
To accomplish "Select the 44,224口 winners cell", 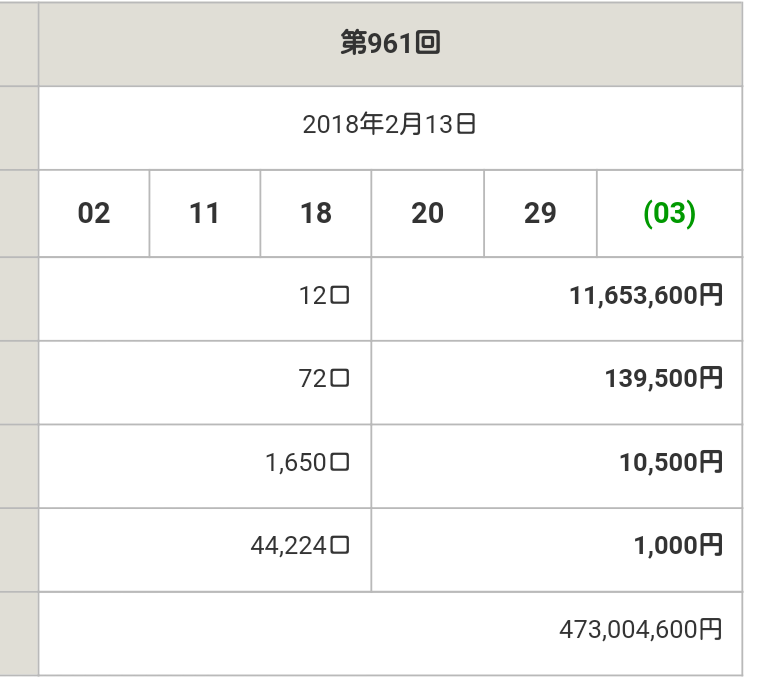I will 205,550.
